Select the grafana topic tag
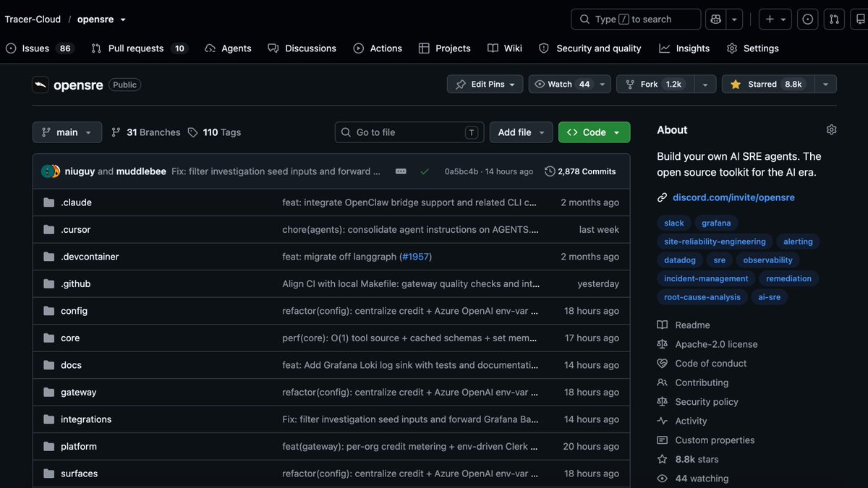868x488 pixels. pyautogui.click(x=716, y=223)
